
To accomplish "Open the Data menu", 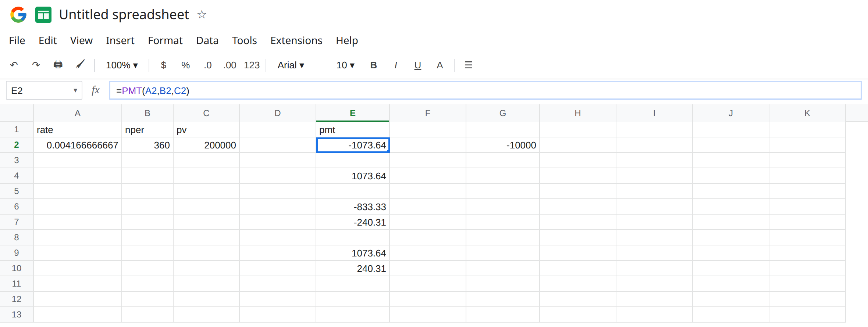I will (207, 40).
